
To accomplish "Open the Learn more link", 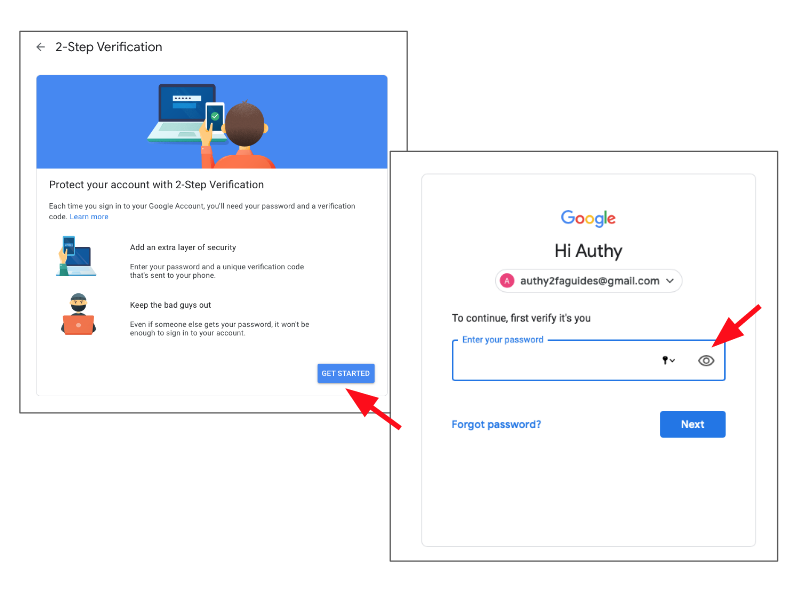I will (89, 217).
